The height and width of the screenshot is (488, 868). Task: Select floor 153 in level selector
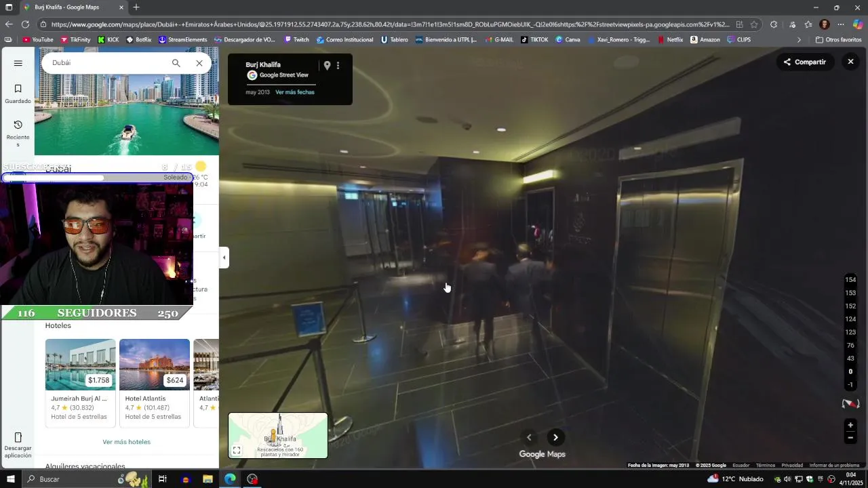(x=850, y=293)
